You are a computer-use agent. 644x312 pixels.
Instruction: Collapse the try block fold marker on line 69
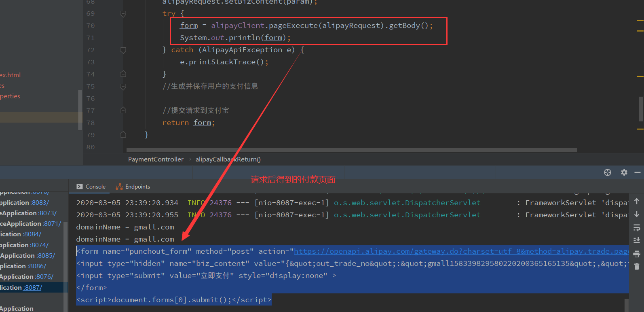coord(123,14)
